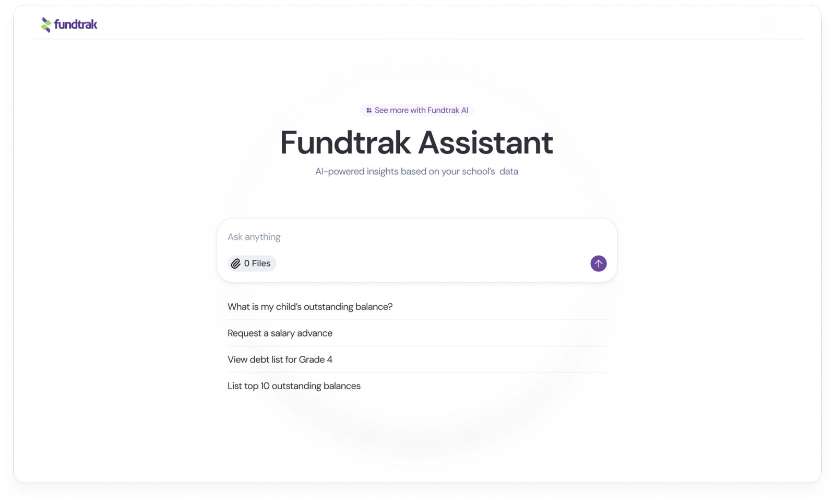The image size is (835, 504).
Task: Send the message with the purple arrow button
Action: [x=599, y=263]
